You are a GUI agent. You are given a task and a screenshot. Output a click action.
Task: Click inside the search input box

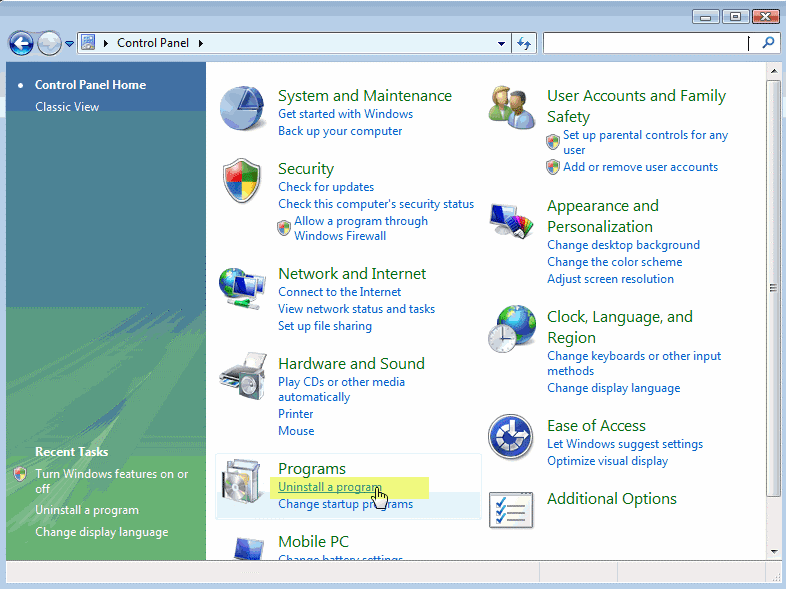click(651, 43)
